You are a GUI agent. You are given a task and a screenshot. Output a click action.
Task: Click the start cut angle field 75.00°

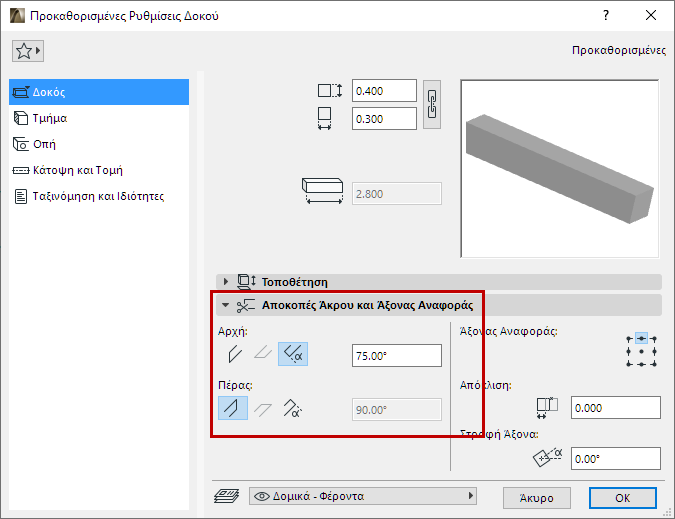coord(396,355)
